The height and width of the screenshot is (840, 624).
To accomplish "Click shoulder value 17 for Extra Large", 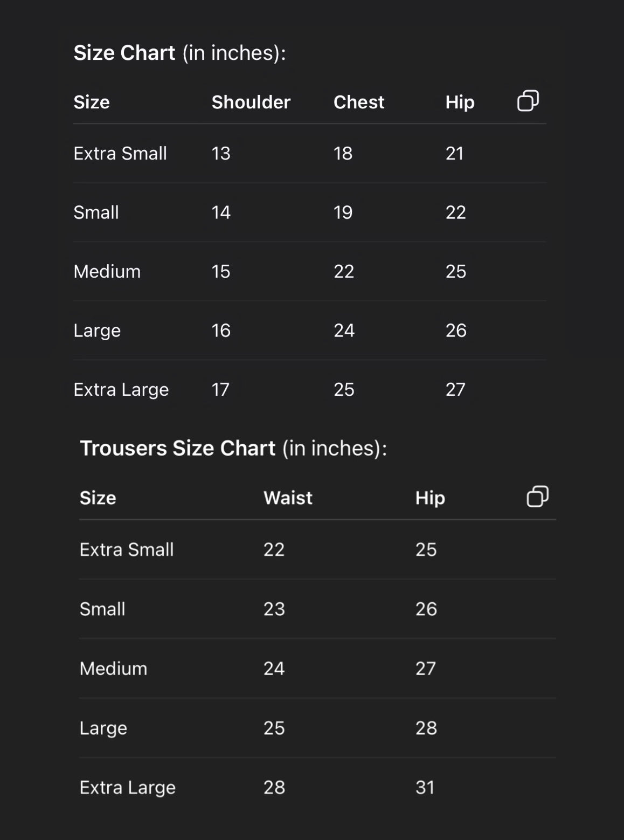I will coord(220,389).
